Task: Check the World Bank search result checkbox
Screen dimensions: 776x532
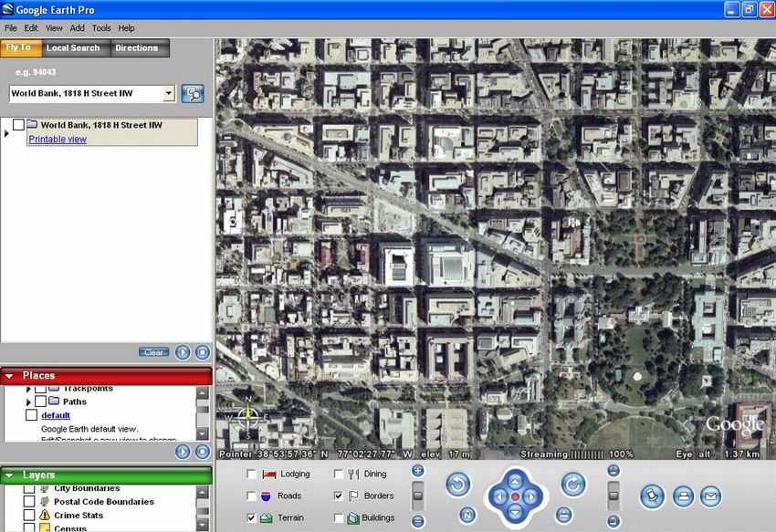Action: [x=18, y=125]
